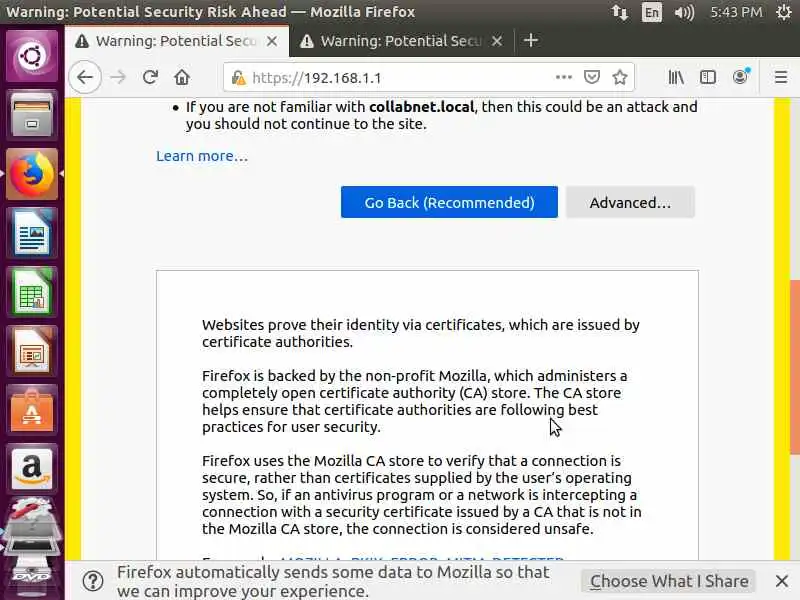Open the En keyboard layout indicator
This screenshot has width=800, height=600.
pos(652,12)
